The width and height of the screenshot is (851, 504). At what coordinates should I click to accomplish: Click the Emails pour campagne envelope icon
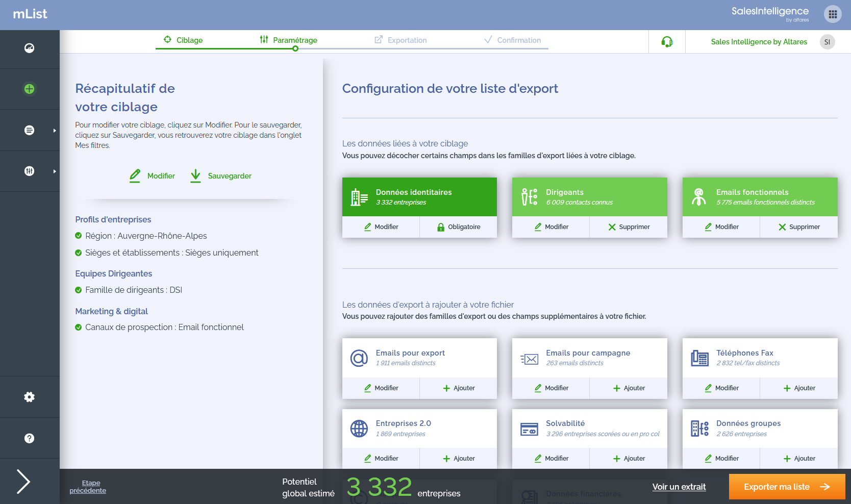point(529,359)
